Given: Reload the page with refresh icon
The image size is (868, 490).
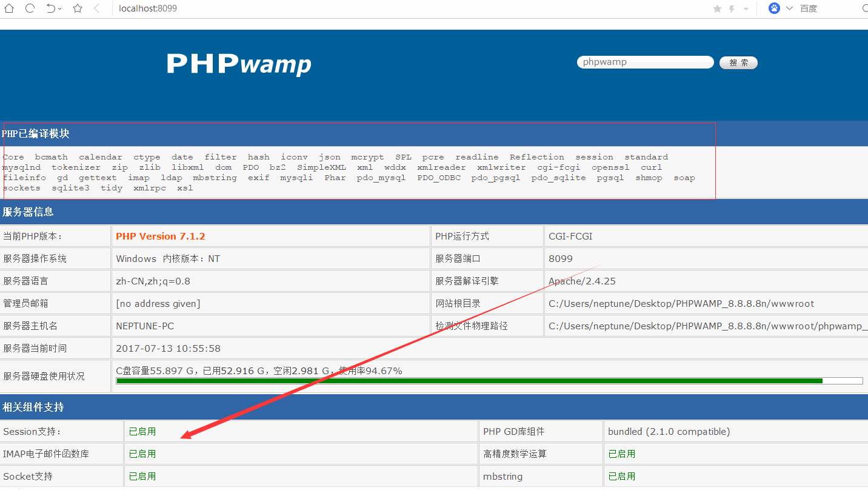Looking at the screenshot, I should click(x=30, y=8).
